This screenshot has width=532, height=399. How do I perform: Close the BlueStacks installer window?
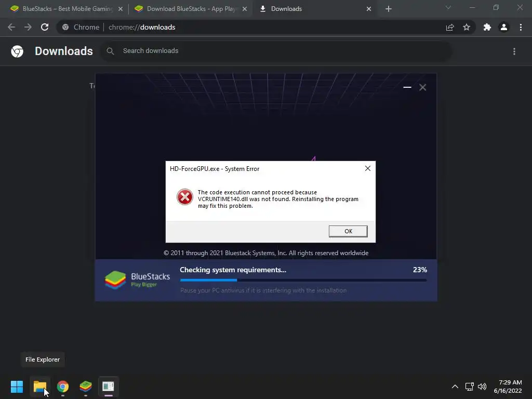(x=422, y=87)
